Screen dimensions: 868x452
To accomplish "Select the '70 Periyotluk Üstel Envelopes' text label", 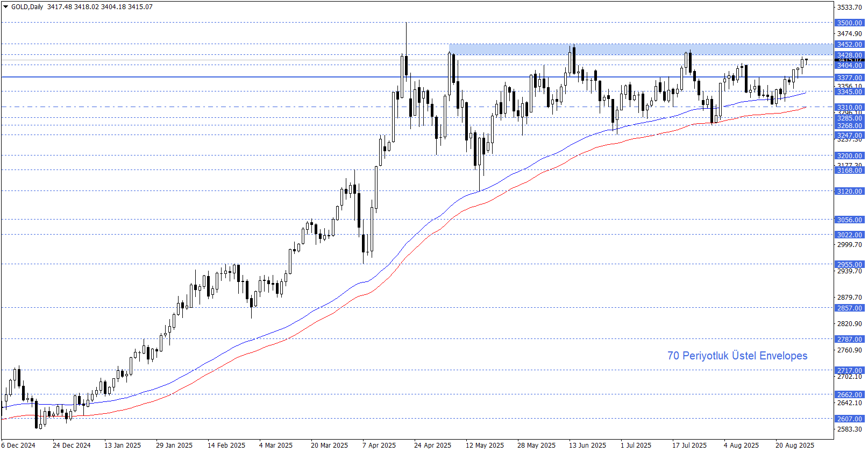I will (737, 356).
